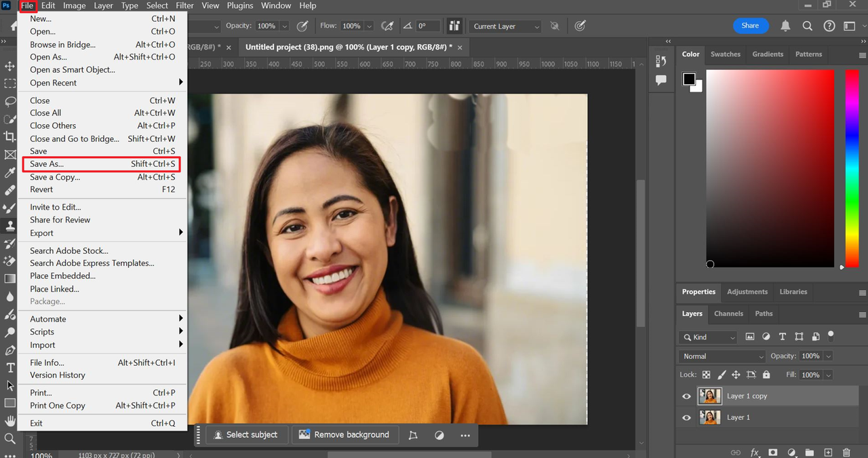Choose Place Embedded... menu entry
Viewport: 868px width, 458px height.
103,276
